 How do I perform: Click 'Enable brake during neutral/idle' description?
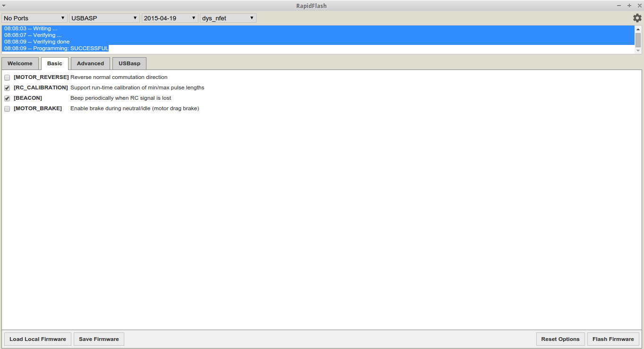(x=135, y=108)
